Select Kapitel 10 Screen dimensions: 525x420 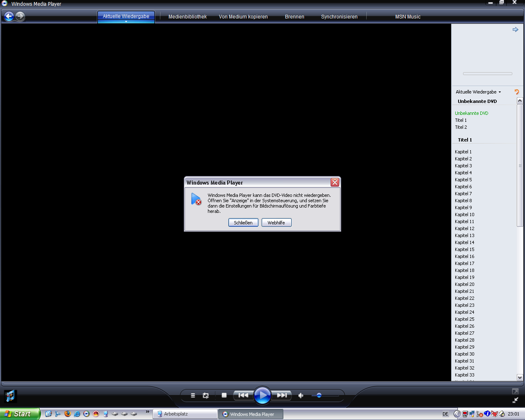(x=464, y=215)
